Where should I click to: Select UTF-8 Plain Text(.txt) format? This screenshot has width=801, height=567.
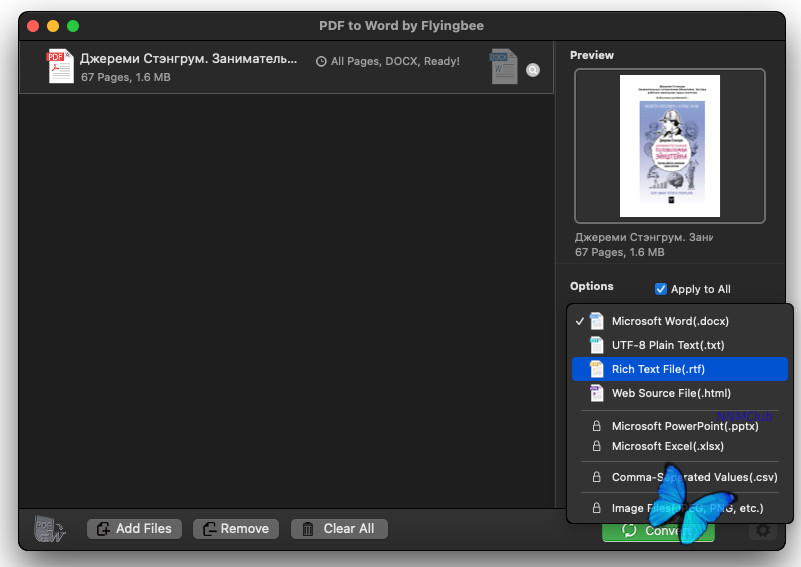point(680,345)
